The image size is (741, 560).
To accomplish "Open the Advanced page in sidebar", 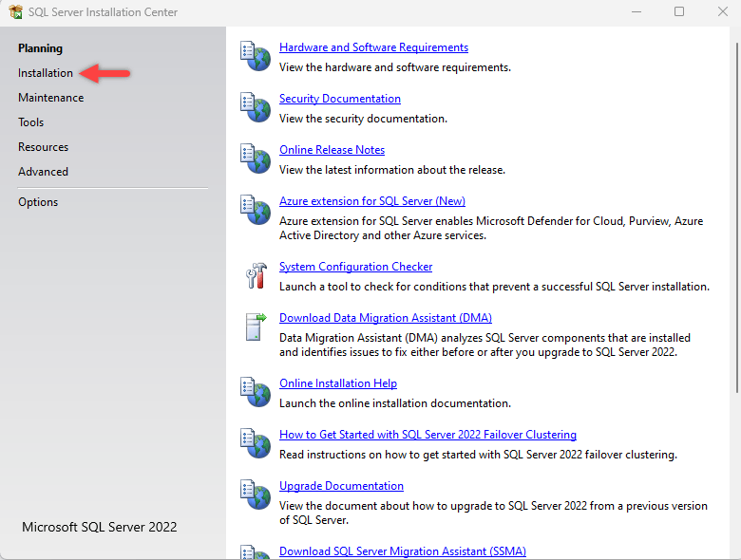I will 43,172.
